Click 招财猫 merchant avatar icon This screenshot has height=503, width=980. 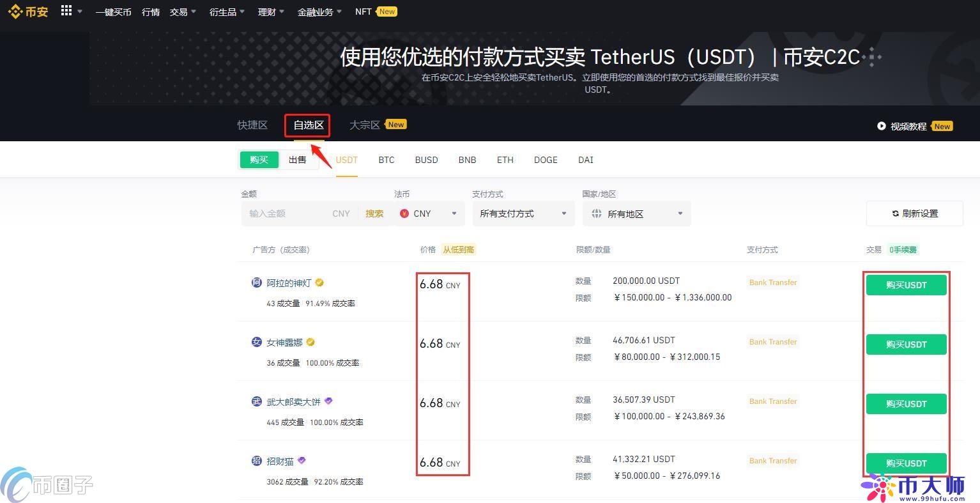256,460
